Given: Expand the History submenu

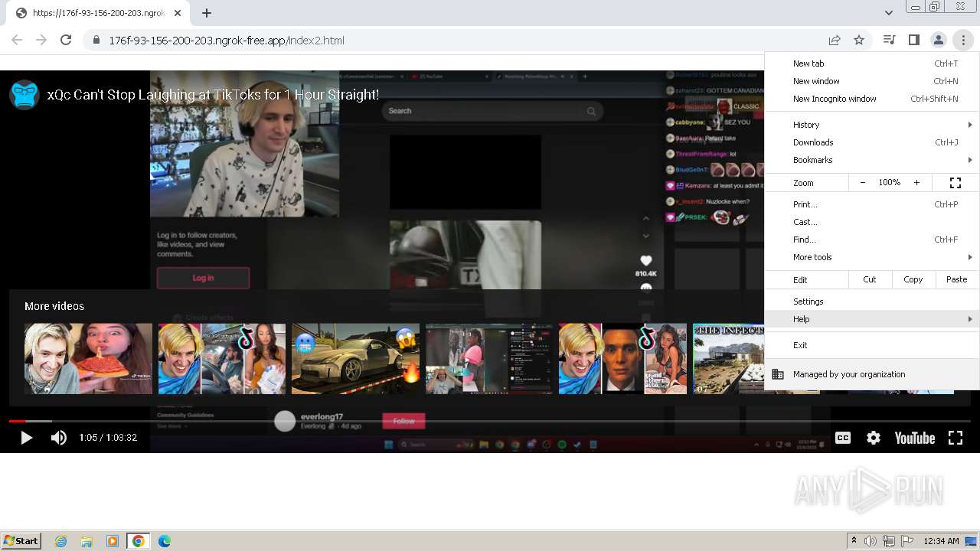Looking at the screenshot, I should [x=872, y=125].
